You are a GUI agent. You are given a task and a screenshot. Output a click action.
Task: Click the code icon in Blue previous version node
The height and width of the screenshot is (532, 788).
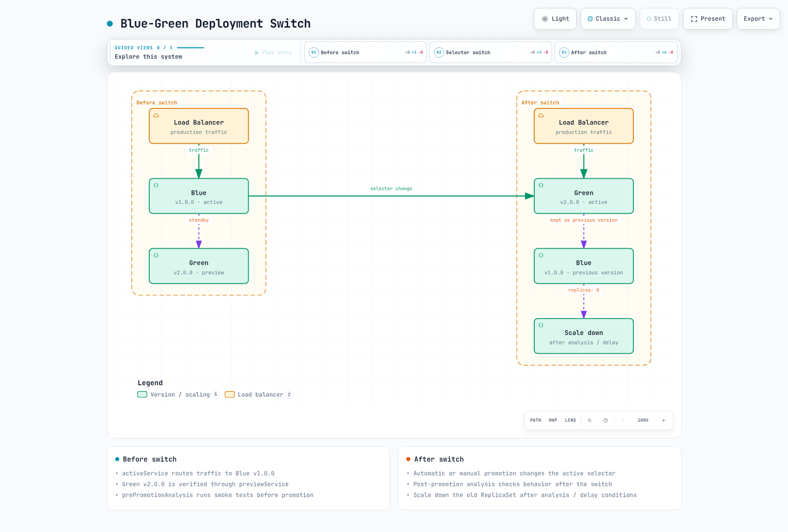[541, 255]
